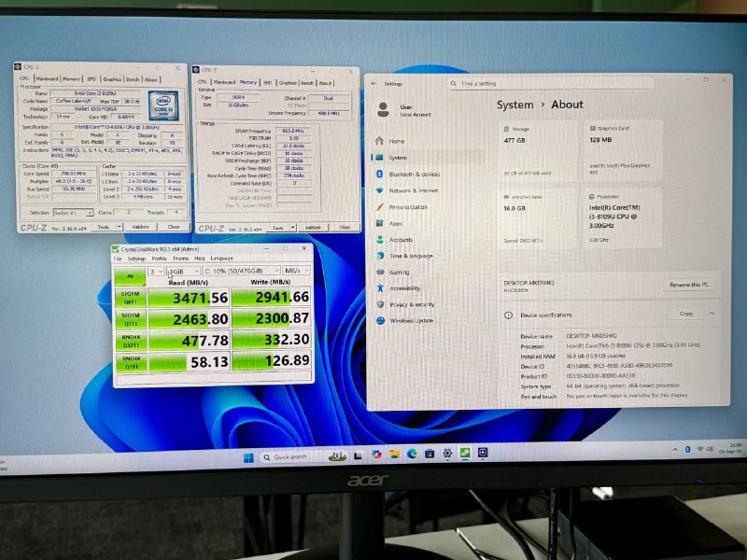Open Microsoft Store from the taskbar
The width and height of the screenshot is (747, 560).
click(430, 454)
